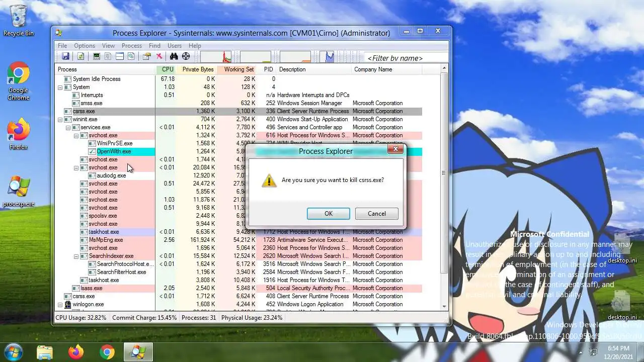Confirm kill with OK button
Screen dimensions: 644x362
(329, 214)
